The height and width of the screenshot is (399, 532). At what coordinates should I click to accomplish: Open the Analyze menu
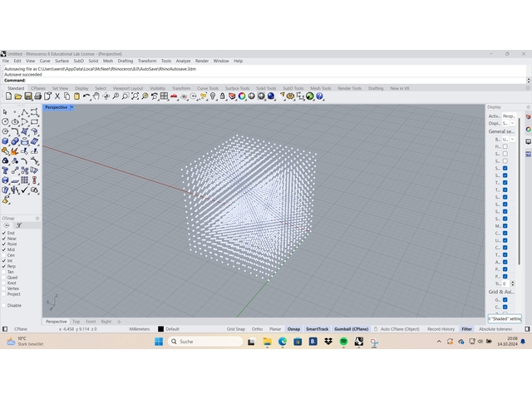pos(183,61)
